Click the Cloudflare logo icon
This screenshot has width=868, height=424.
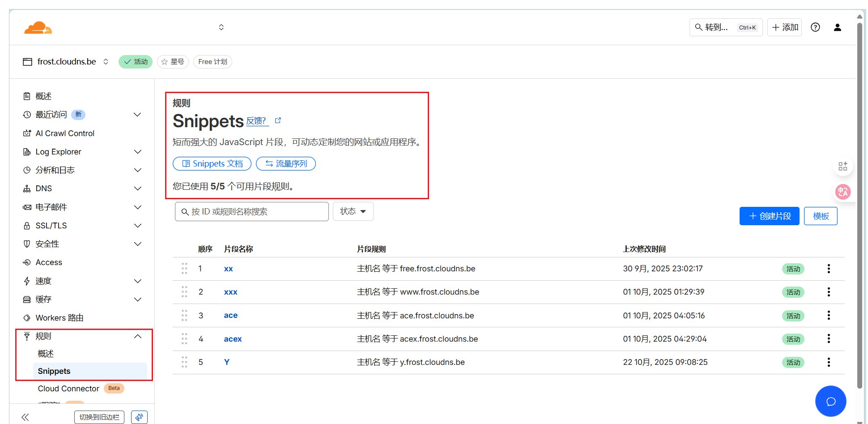[38, 28]
